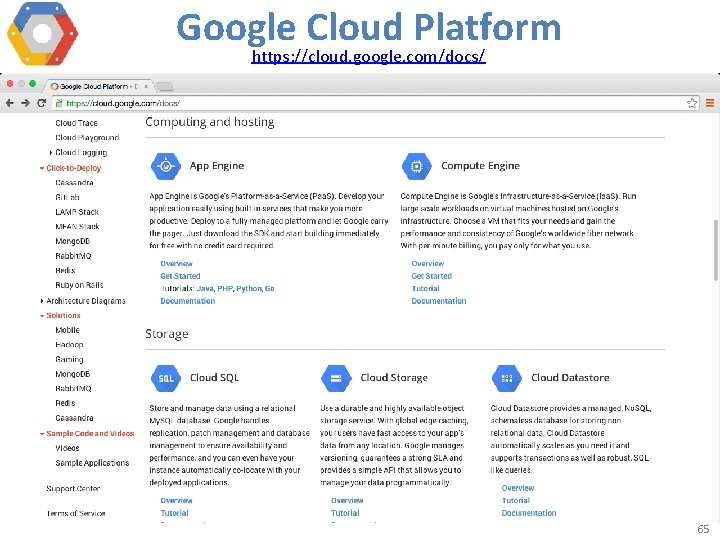Select the Google Cloud Platform browser tab
Image resolution: width=720 pixels, height=540 pixels.
(98, 86)
